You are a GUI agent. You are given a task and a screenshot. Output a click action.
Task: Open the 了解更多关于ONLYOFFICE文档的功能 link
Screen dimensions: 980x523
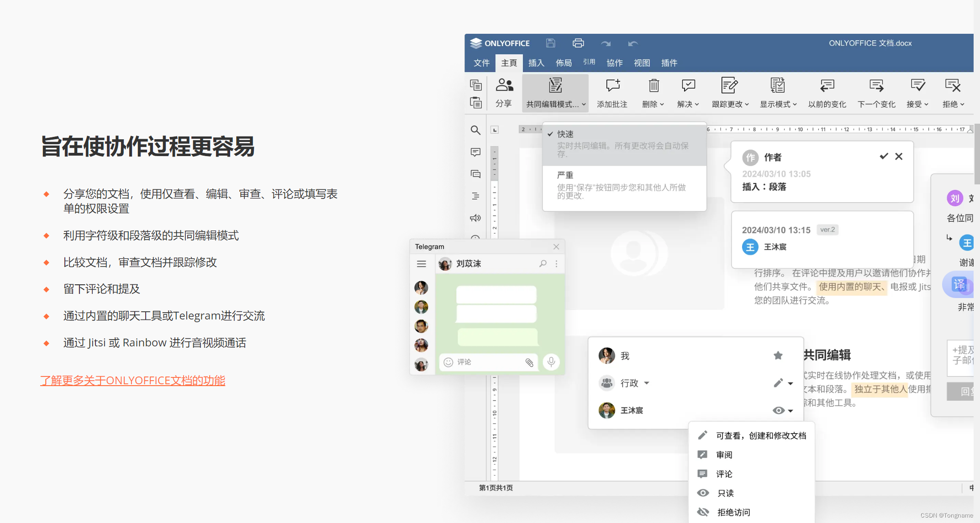click(132, 380)
